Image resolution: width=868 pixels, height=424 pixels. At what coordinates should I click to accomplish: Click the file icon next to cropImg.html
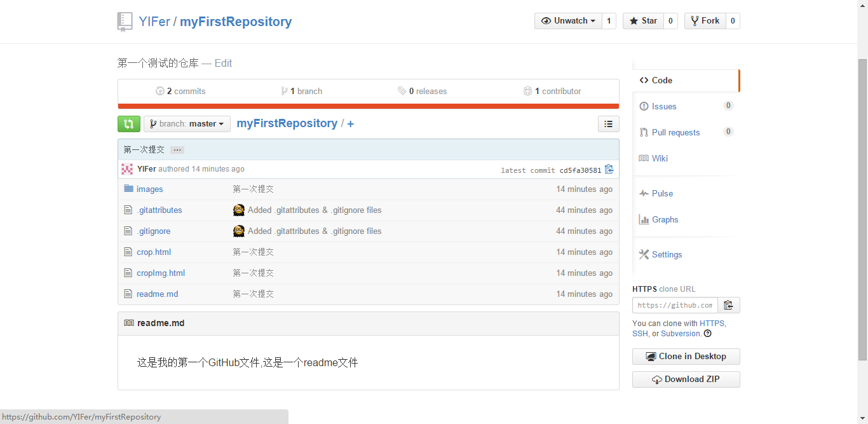(128, 273)
